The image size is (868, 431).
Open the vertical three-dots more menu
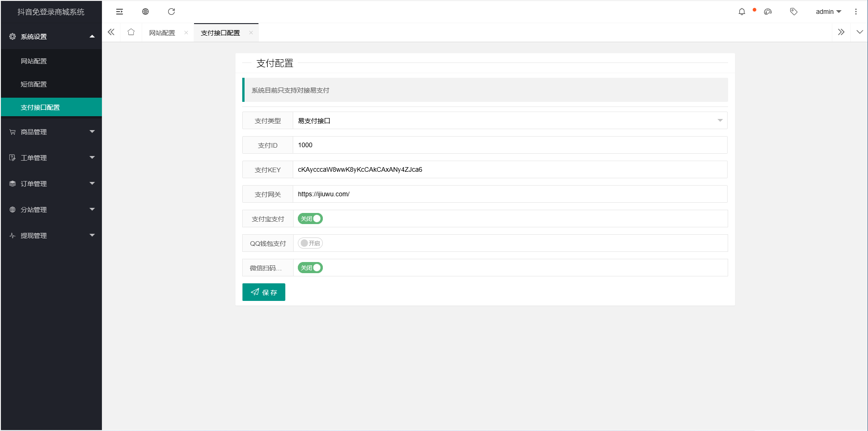[856, 12]
